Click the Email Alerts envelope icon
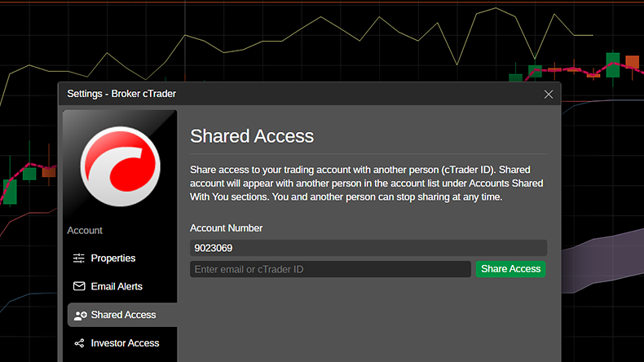 (79, 286)
